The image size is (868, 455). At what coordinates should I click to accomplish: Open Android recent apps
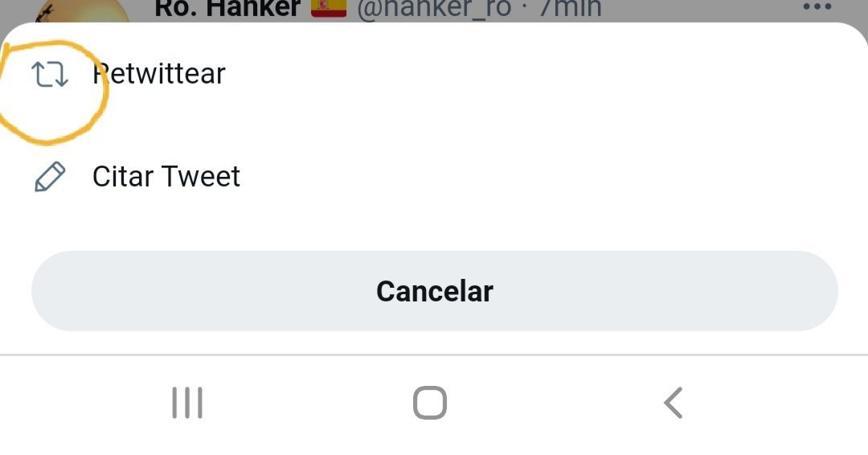[187, 403]
